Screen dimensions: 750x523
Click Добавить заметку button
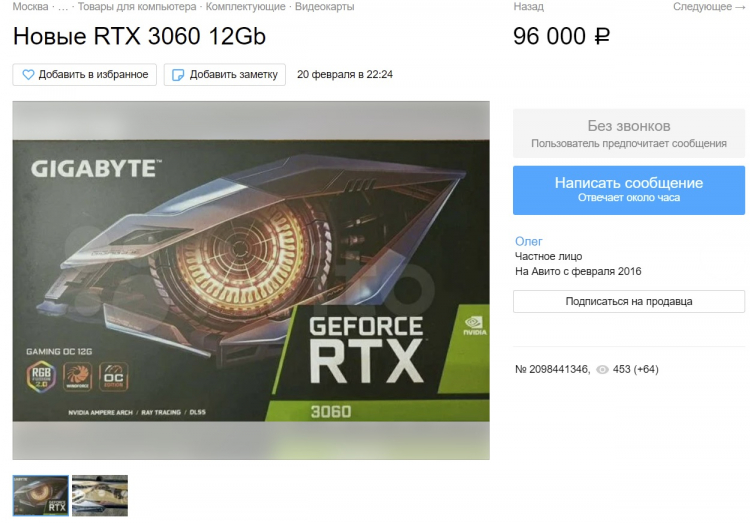[x=225, y=75]
